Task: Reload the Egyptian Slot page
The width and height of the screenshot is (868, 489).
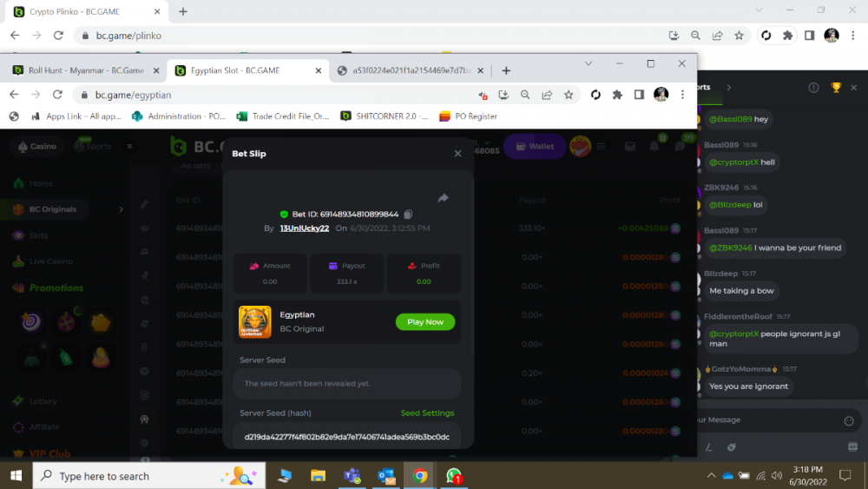Action: click(x=57, y=95)
